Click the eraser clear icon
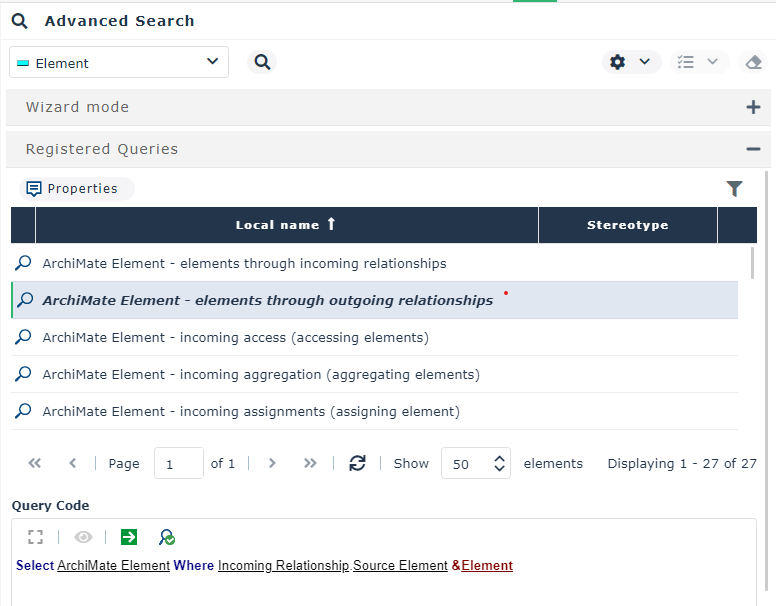 click(754, 62)
